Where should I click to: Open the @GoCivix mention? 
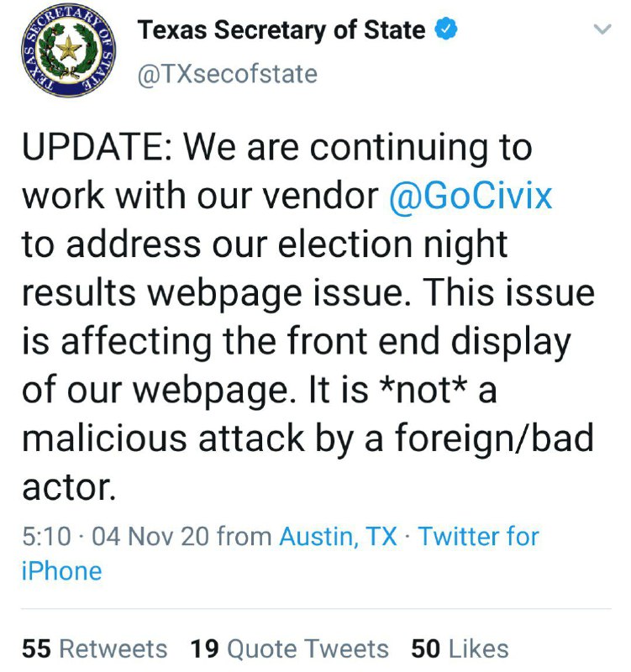click(471, 196)
